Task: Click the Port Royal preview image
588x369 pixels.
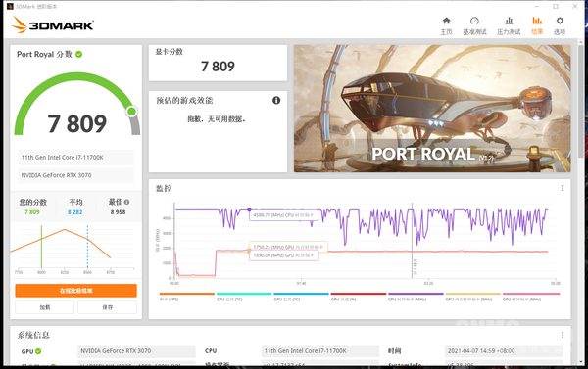Action: [432, 109]
